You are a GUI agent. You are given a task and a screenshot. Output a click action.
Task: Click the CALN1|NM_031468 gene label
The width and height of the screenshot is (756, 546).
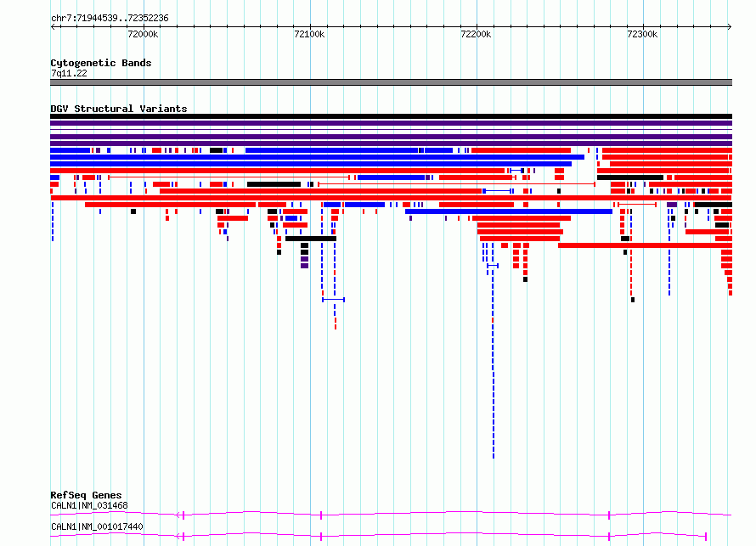click(89, 505)
